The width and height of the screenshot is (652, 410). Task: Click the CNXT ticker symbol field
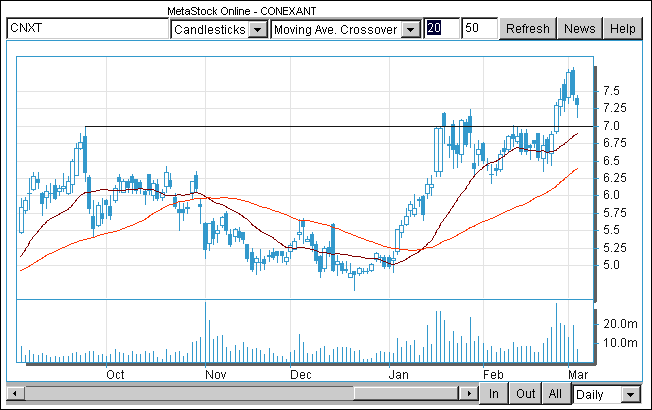point(88,28)
